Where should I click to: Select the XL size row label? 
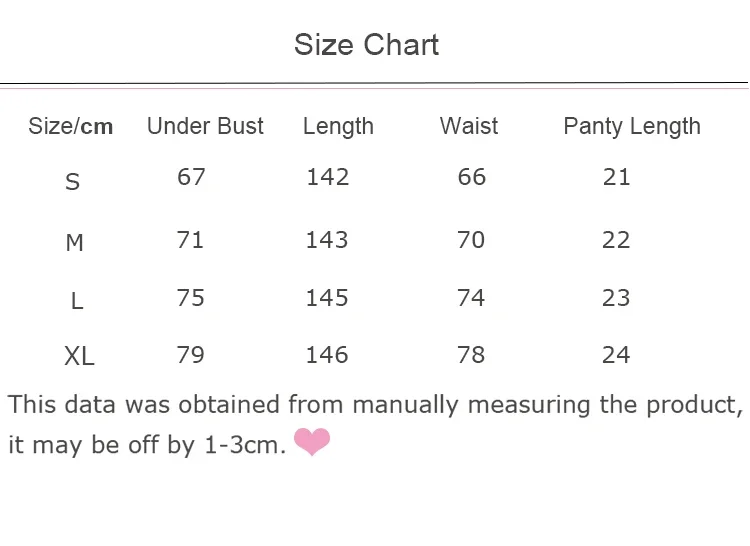[x=79, y=356]
